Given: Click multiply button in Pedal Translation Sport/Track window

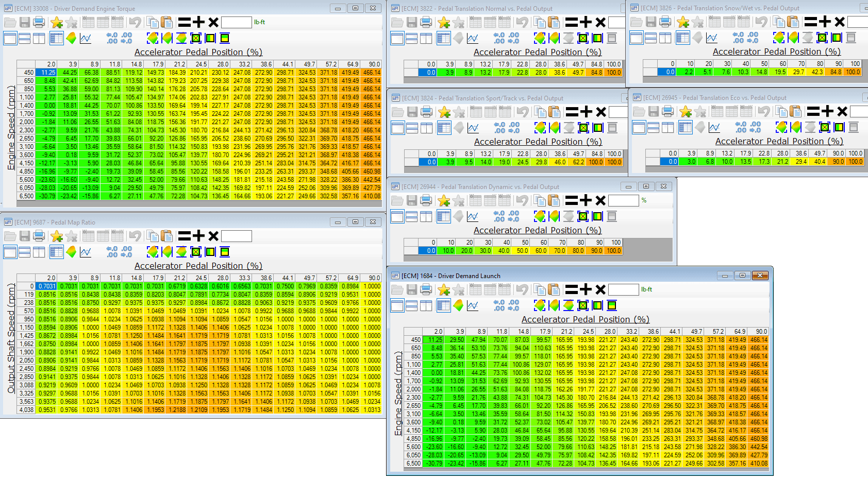Looking at the screenshot, I should pyautogui.click(x=601, y=112).
